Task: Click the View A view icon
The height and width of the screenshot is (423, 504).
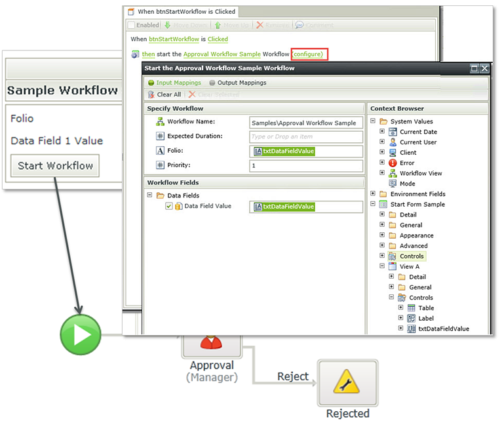Action: [393, 266]
